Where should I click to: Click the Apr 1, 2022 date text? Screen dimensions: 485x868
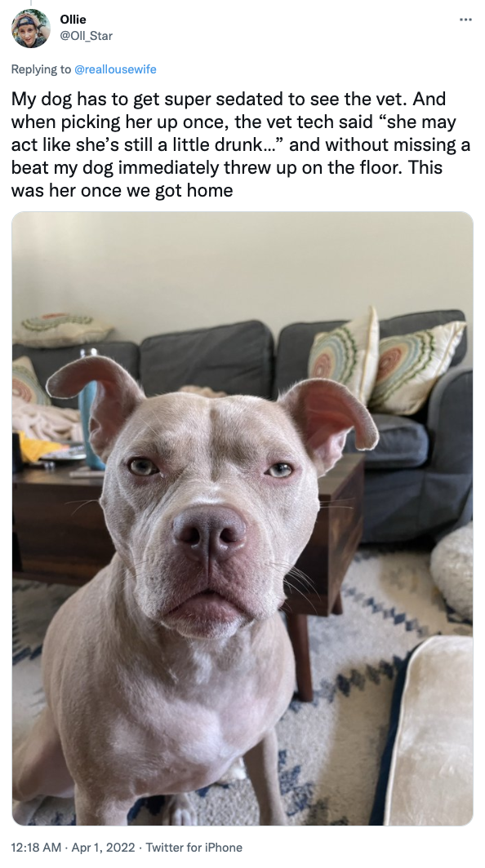click(103, 848)
